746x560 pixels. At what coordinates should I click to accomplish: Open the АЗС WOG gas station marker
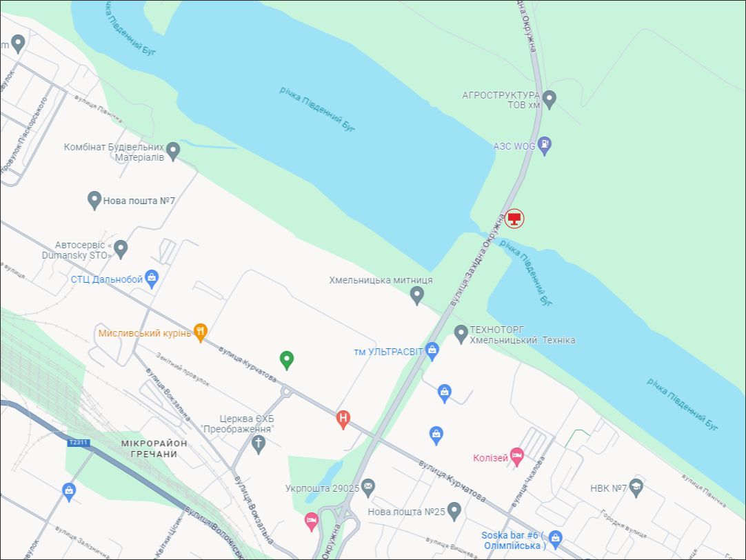pos(545,146)
